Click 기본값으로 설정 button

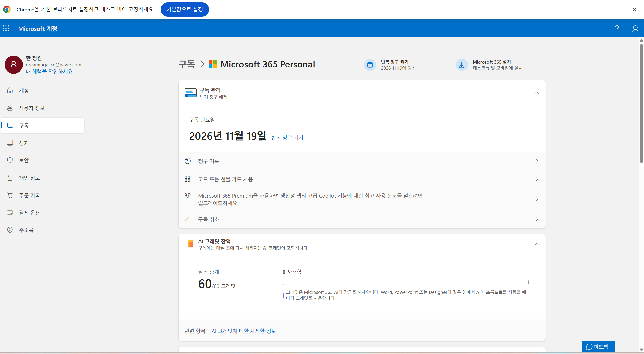pos(185,9)
